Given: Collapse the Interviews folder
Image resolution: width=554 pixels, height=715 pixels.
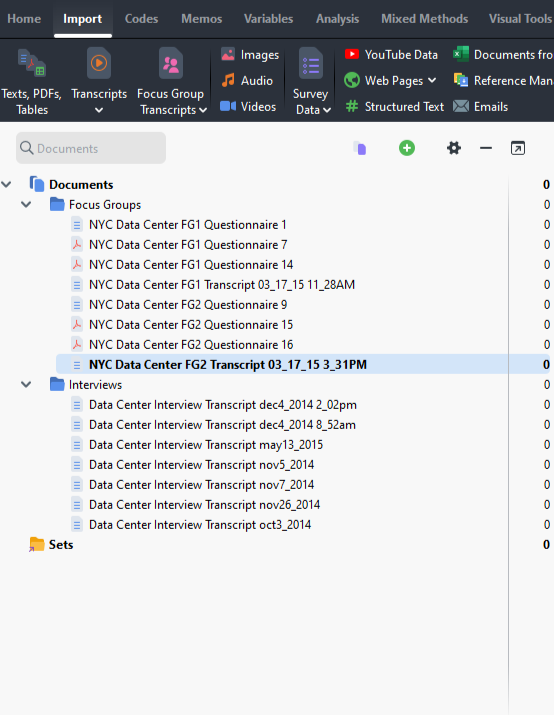Looking at the screenshot, I should coord(26,384).
